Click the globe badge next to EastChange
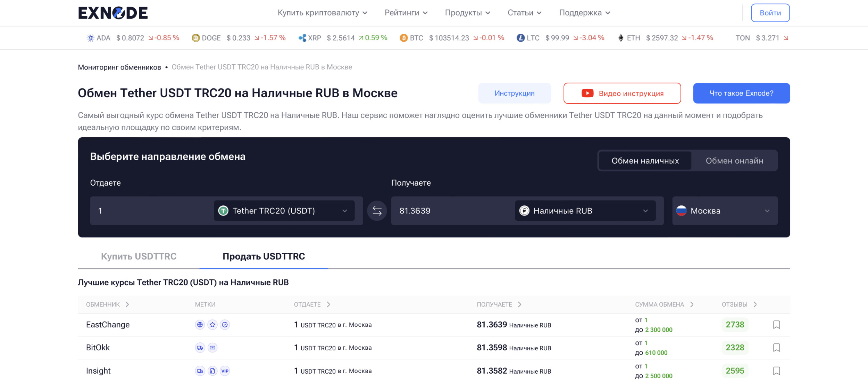Viewport: 868px width, 382px height. (x=200, y=325)
